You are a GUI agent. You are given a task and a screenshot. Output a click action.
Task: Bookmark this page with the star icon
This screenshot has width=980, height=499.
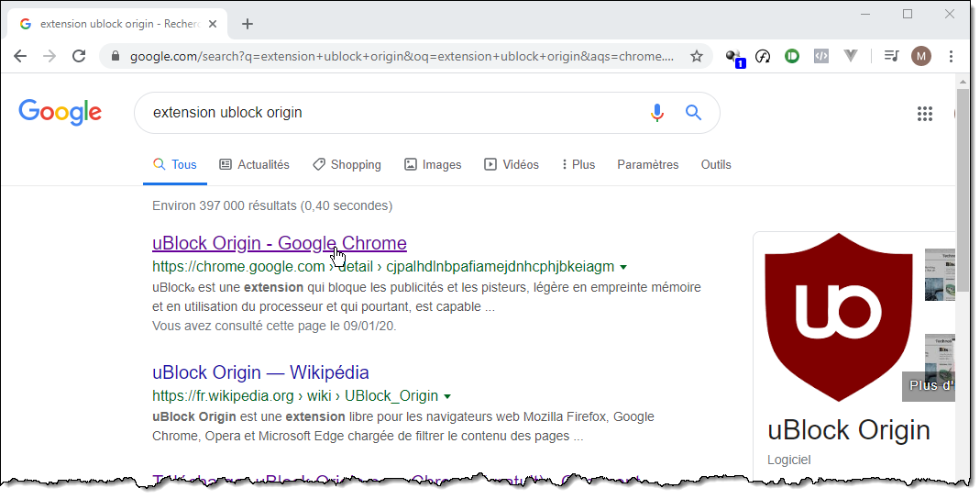(697, 56)
